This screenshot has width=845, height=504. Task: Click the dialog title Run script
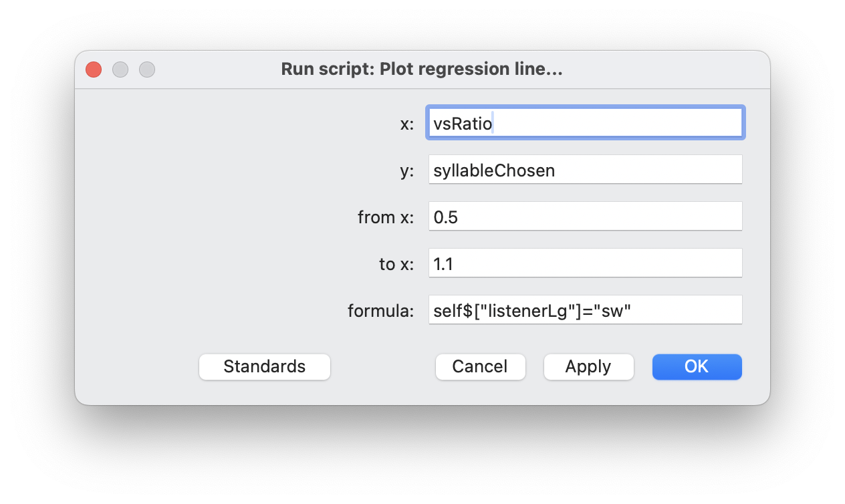(421, 69)
